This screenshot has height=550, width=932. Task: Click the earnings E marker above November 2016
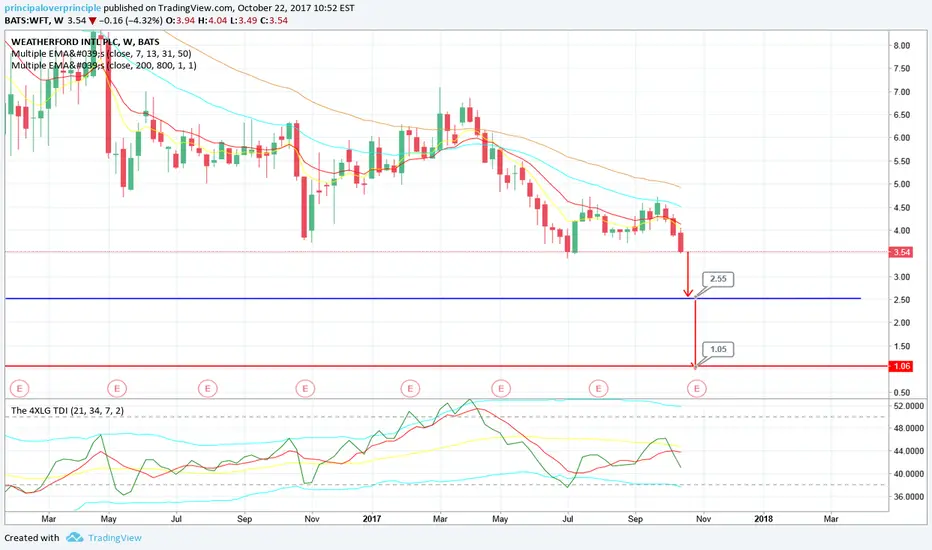[305, 389]
